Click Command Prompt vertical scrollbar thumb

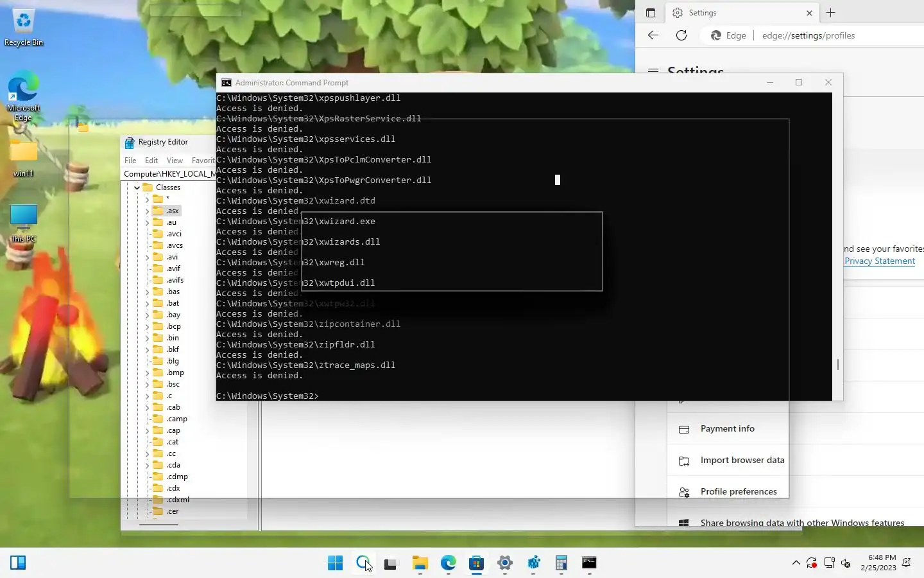[837, 364]
